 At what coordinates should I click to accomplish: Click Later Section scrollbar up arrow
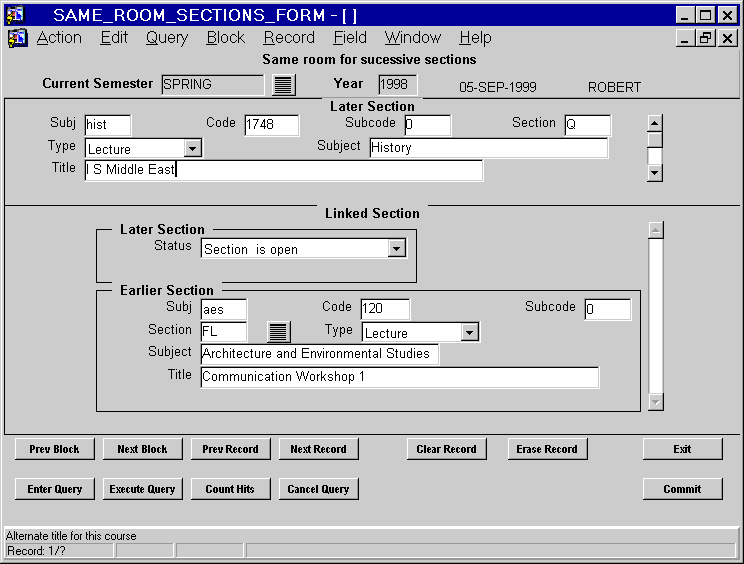(x=655, y=123)
